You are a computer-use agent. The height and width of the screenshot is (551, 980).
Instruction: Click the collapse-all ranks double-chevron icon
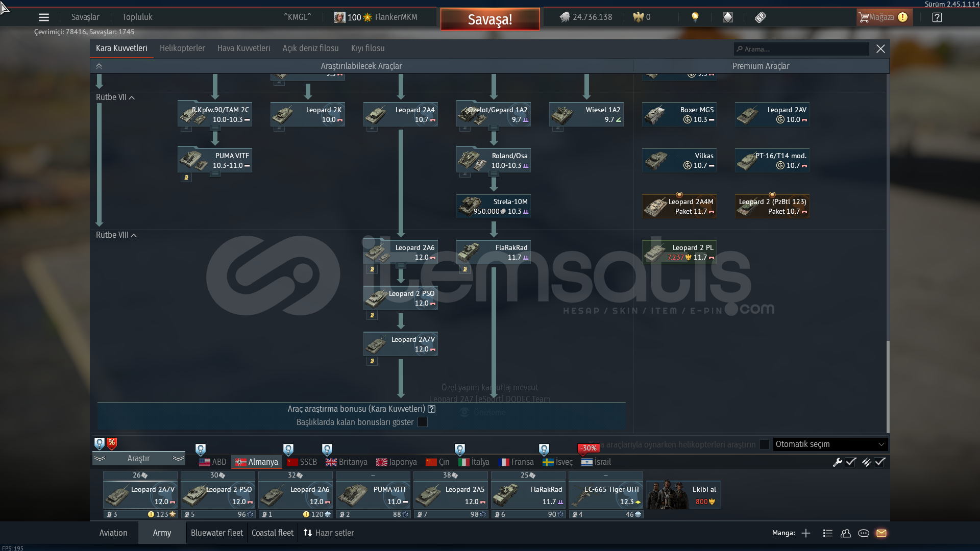coord(99,66)
